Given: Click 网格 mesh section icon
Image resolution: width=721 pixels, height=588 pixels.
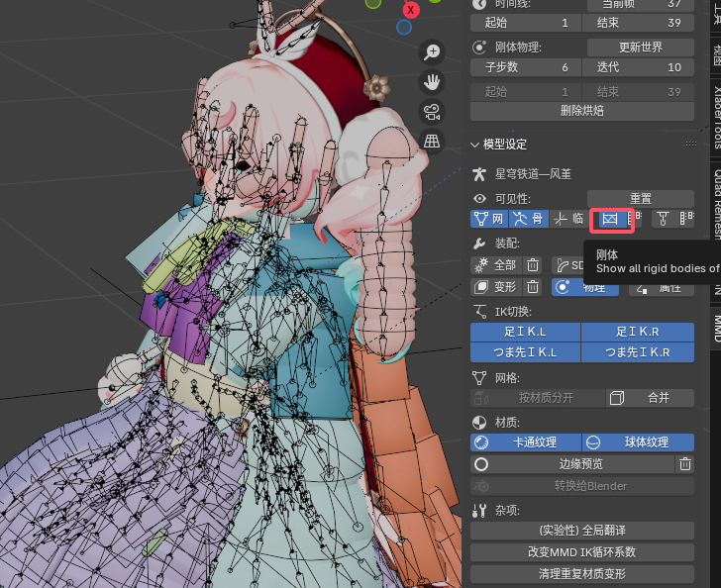Looking at the screenshot, I should click(479, 378).
